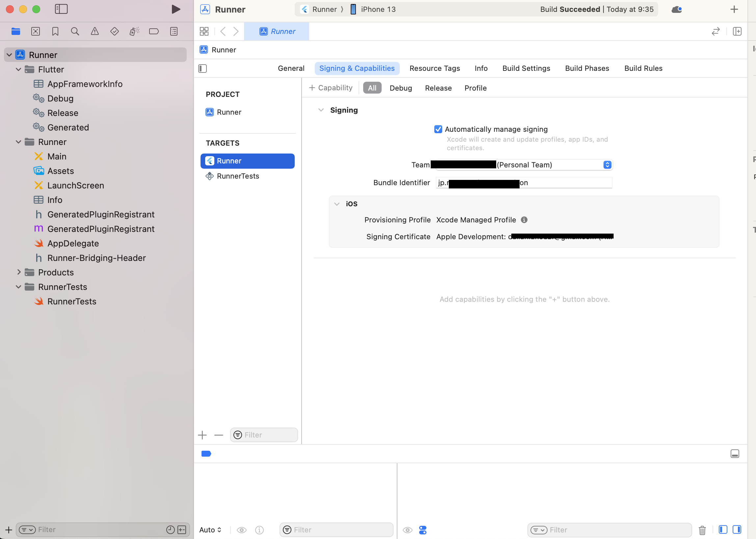Open the breakpoint navigator icon
Viewport: 756px width, 539px height.
pos(154,32)
